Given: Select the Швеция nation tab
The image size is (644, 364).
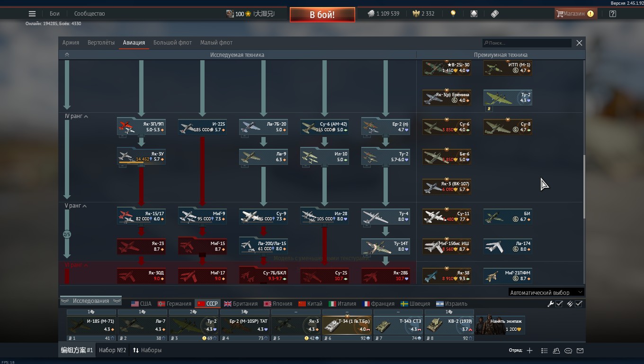Looking at the screenshot, I should tap(415, 304).
